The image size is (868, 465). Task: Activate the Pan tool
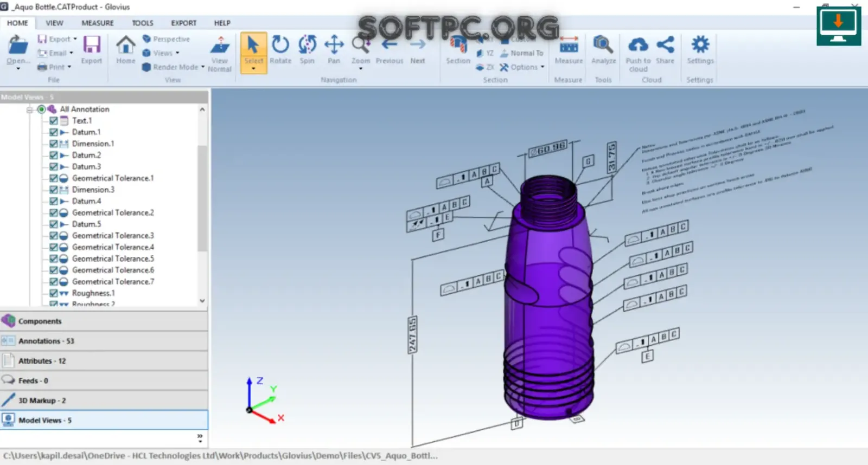click(x=334, y=44)
